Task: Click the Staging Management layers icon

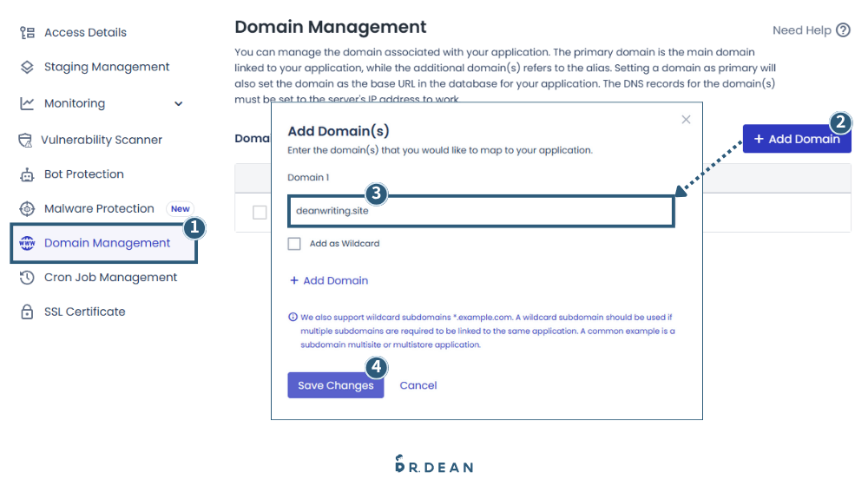Action: (27, 67)
